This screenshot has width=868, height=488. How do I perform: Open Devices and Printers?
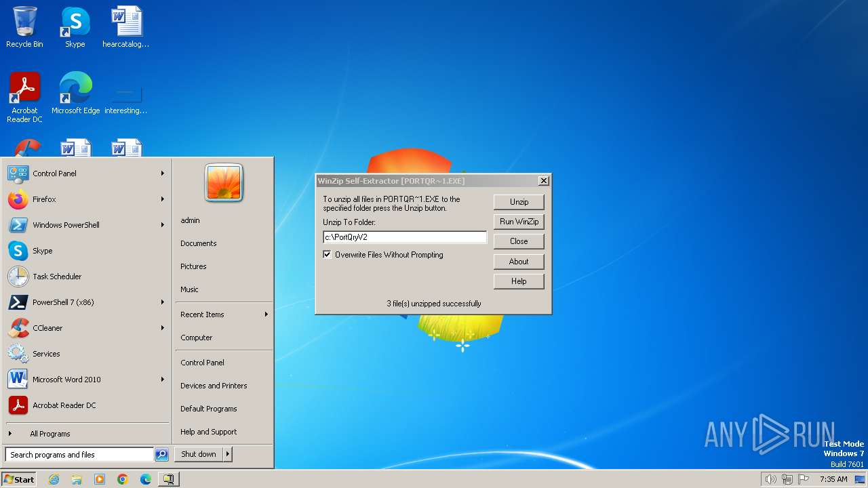214,386
